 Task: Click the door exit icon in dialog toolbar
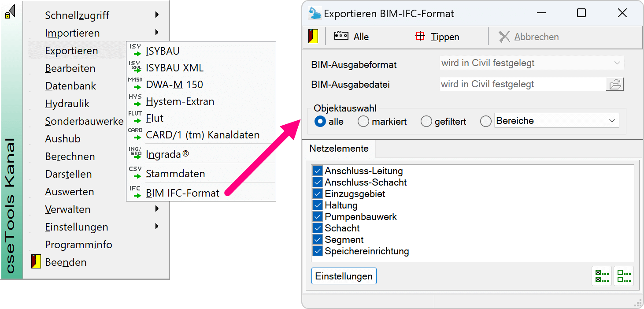point(313,37)
